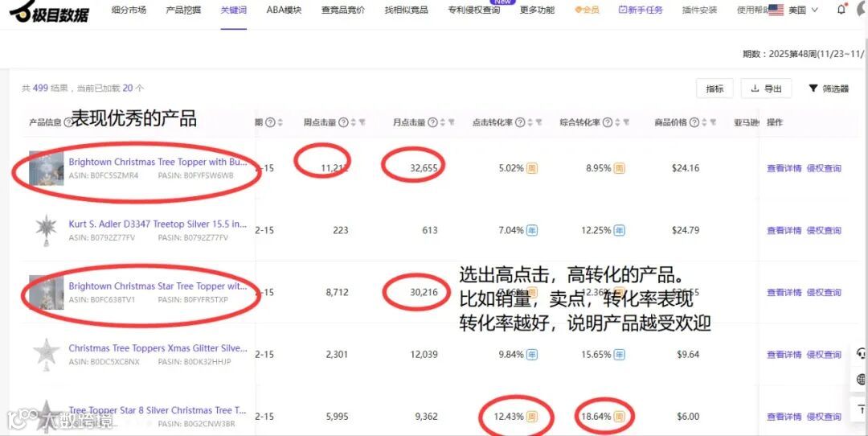The width and height of the screenshot is (868, 436).
Task: Sort the table by 周点击量
Action: click(353, 122)
